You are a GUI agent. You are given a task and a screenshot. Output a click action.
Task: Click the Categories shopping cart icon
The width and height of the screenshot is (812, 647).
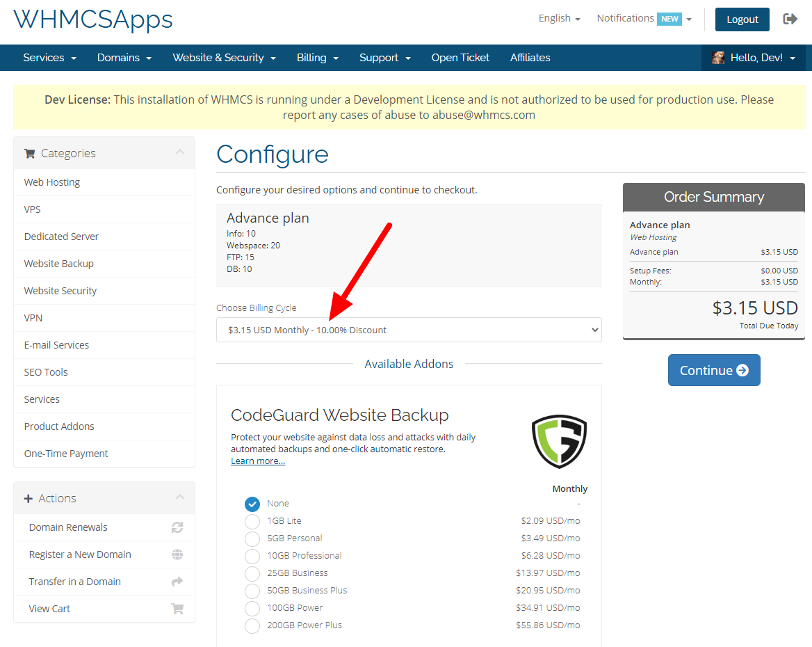click(29, 154)
